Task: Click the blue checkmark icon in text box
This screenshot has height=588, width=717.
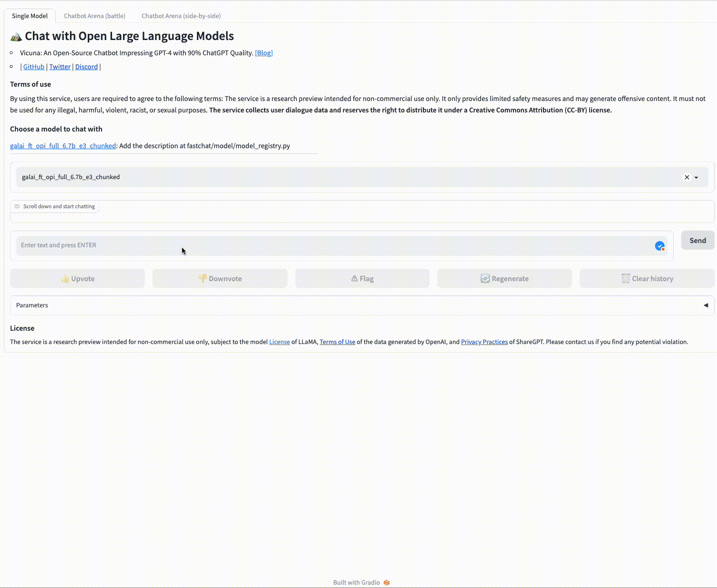Action: click(x=660, y=246)
